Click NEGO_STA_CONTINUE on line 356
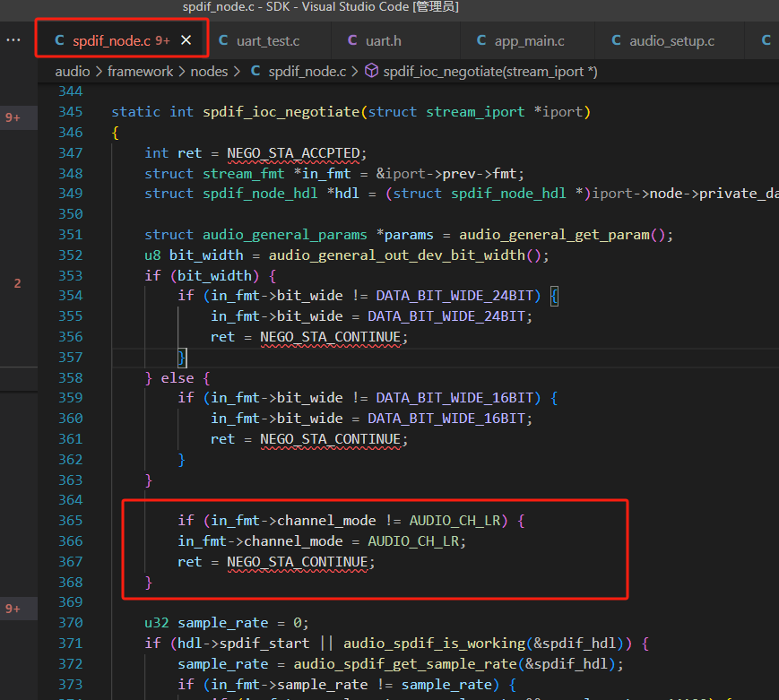This screenshot has height=700, width=779. coord(331,337)
